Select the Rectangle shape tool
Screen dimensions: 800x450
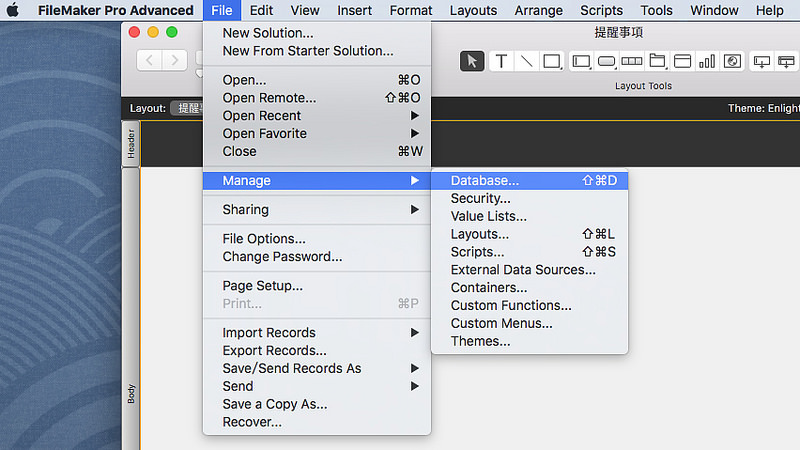click(552, 61)
